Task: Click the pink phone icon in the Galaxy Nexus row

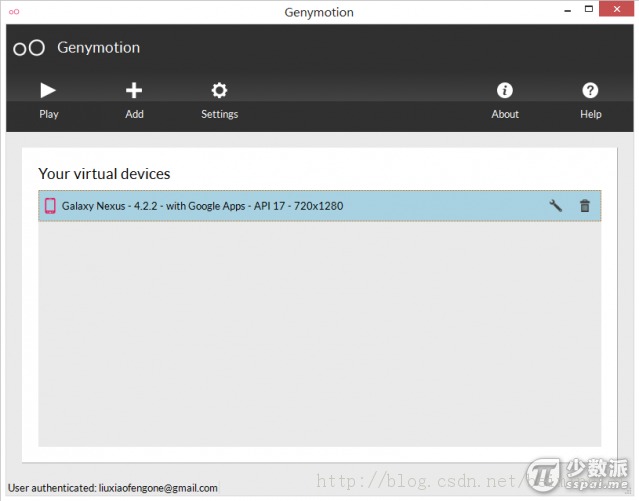Action: click(50, 206)
